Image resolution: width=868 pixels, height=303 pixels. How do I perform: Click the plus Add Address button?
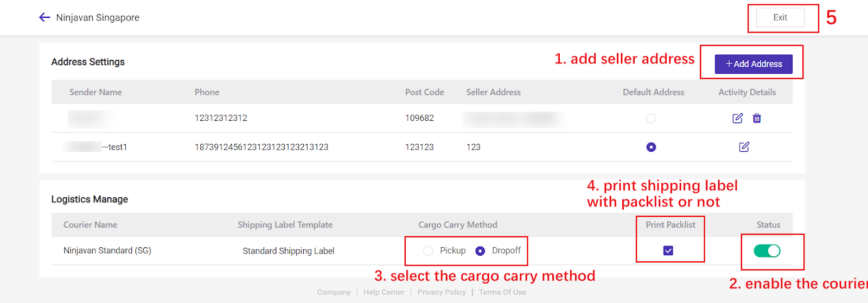(x=754, y=64)
